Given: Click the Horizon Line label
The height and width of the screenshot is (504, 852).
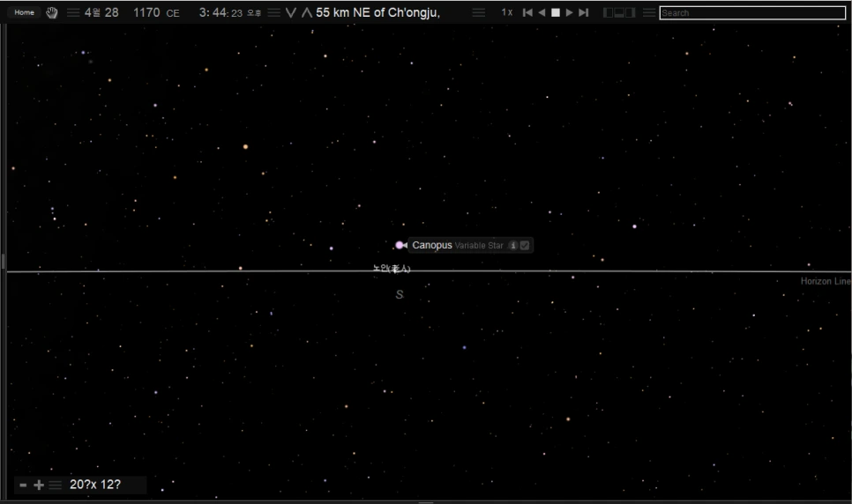Looking at the screenshot, I should [826, 281].
